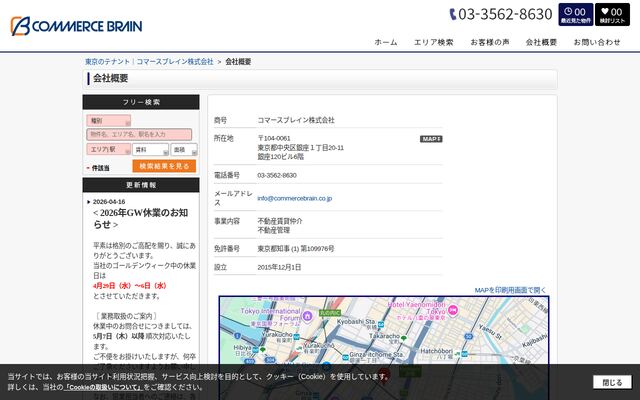
Task: Open recently viewed properties clock button
Action: pyautogui.click(x=576, y=15)
